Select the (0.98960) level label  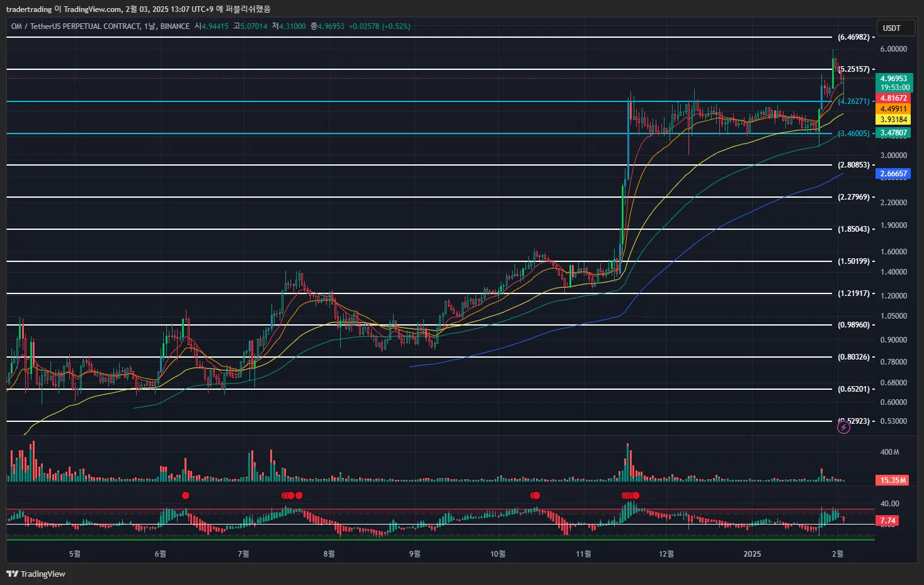pyautogui.click(x=853, y=325)
